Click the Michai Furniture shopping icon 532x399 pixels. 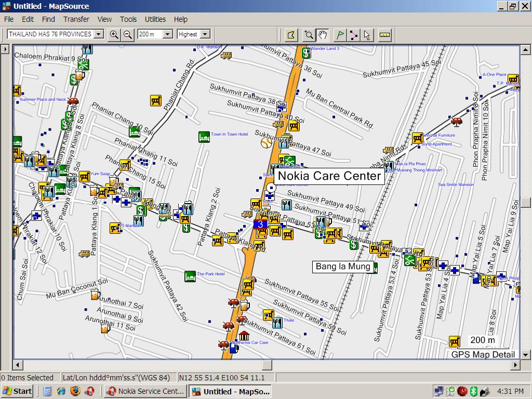click(418, 138)
